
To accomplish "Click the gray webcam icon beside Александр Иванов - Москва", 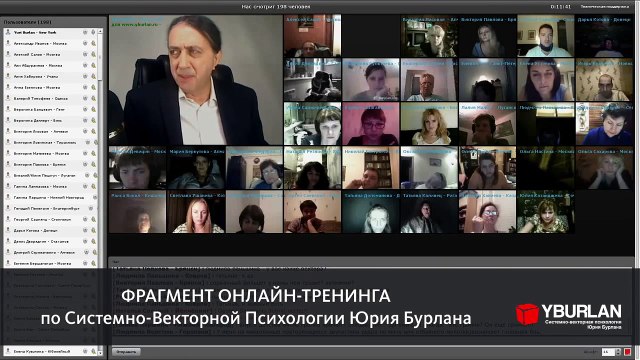I will point(85,43).
